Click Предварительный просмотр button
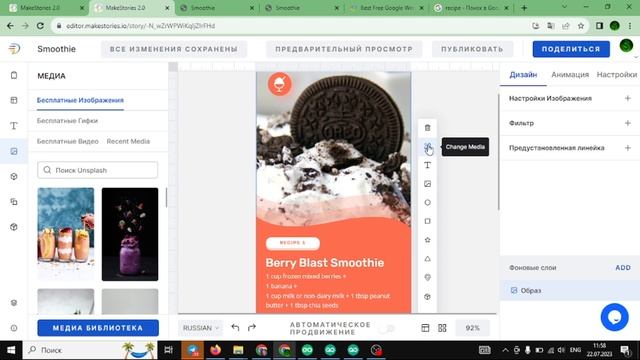 tap(344, 49)
